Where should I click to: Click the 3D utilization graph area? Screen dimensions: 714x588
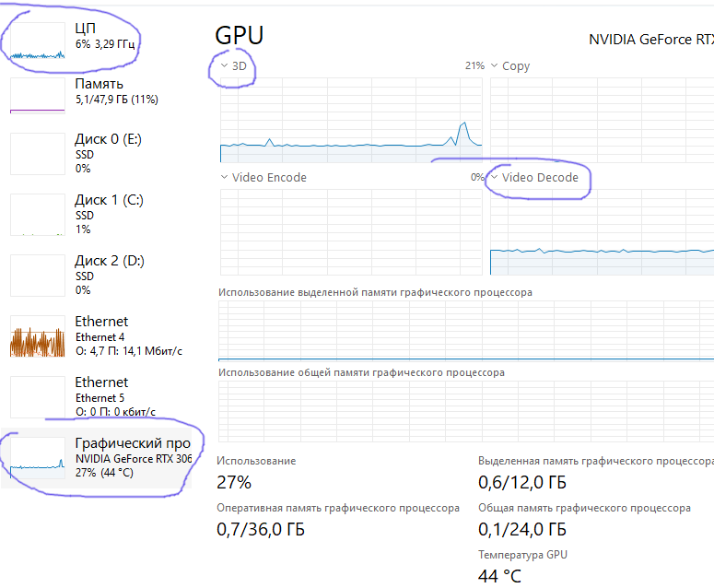coord(351,121)
